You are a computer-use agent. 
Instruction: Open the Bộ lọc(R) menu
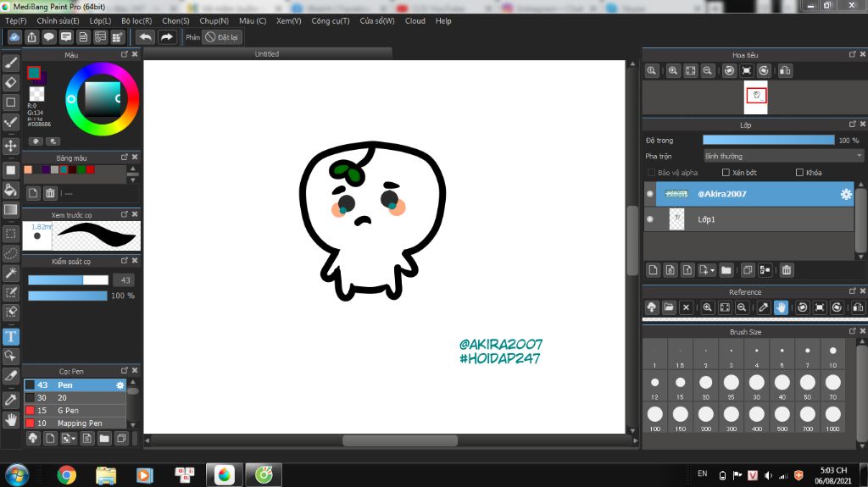click(136, 21)
